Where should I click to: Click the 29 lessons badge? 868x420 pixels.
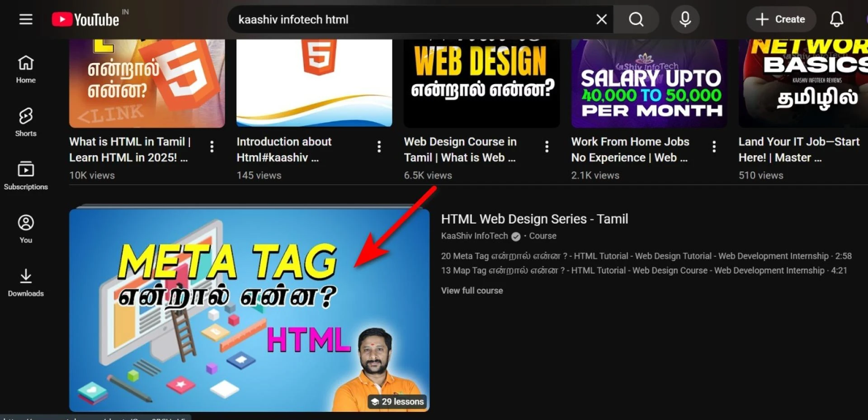(398, 401)
